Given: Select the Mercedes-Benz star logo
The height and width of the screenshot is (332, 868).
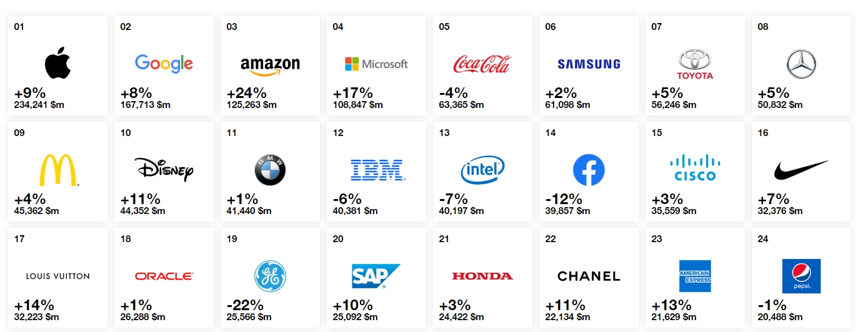Looking at the screenshot, I should click(x=801, y=64).
